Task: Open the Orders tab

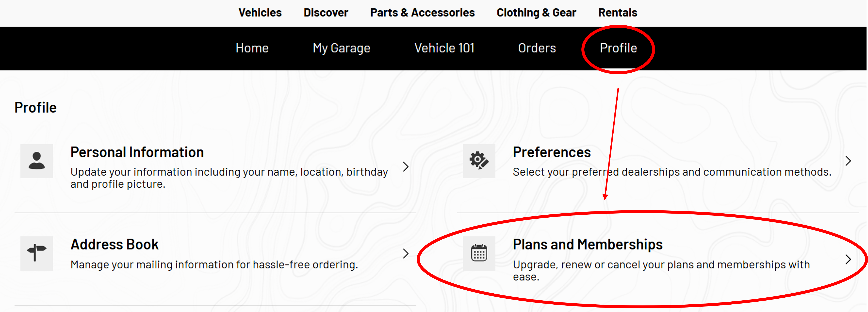Action: (537, 48)
